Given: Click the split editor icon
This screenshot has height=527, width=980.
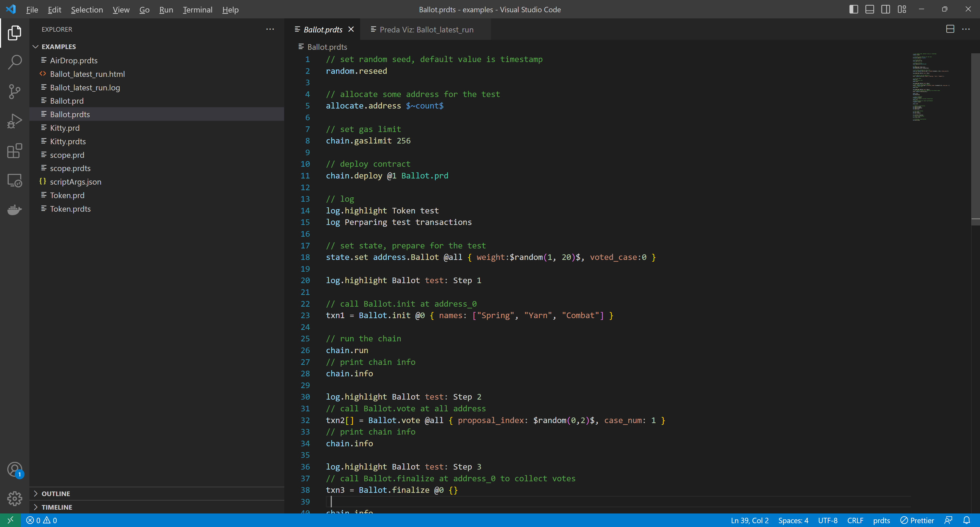Looking at the screenshot, I should point(950,29).
